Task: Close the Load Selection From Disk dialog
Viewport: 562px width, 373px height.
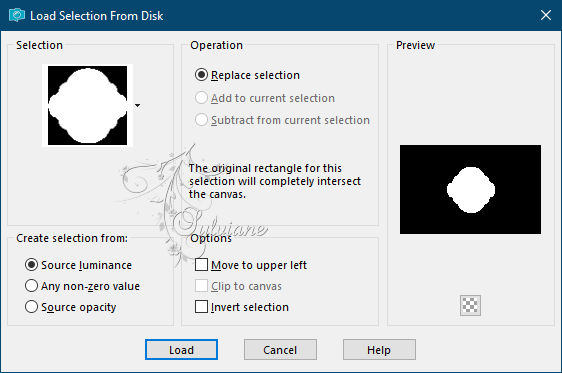Action: (546, 15)
